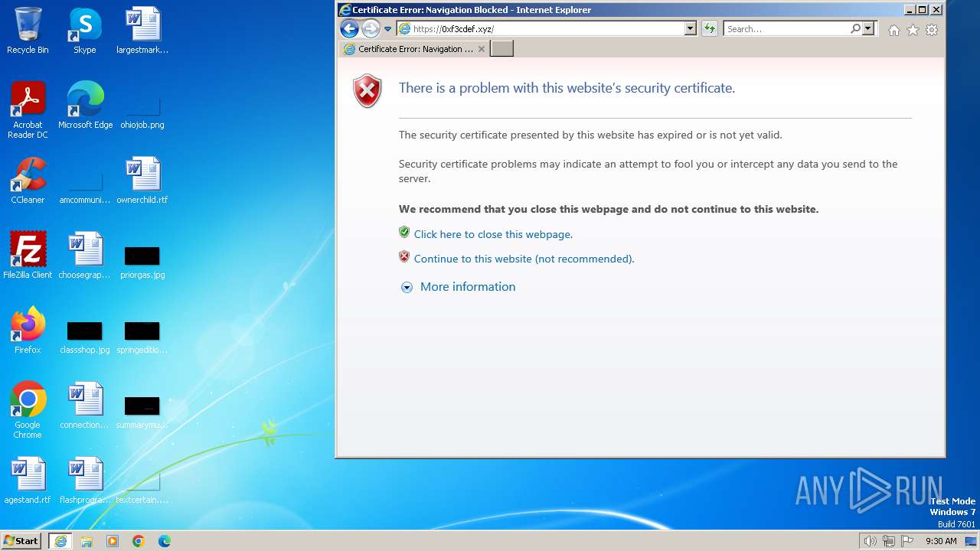Viewport: 980px width, 551px height.
Task: Open the search provider dropdown arrow
Action: 868,29
